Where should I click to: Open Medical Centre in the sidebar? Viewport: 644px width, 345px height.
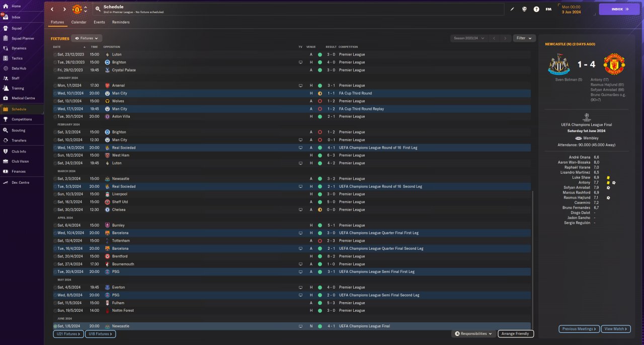click(23, 98)
